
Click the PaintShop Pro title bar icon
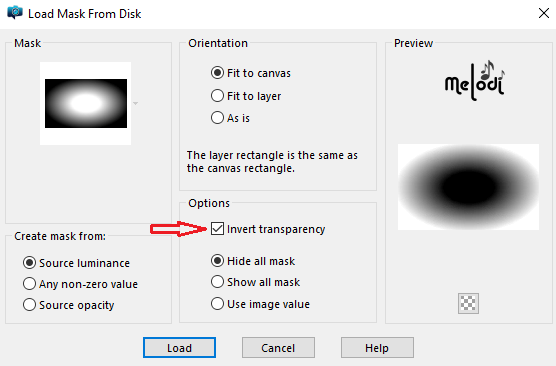[15, 13]
